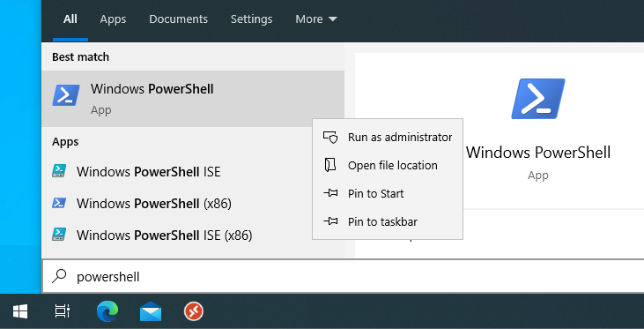The height and width of the screenshot is (329, 644).
Task: Choose Open file location from context menu
Action: coord(388,165)
